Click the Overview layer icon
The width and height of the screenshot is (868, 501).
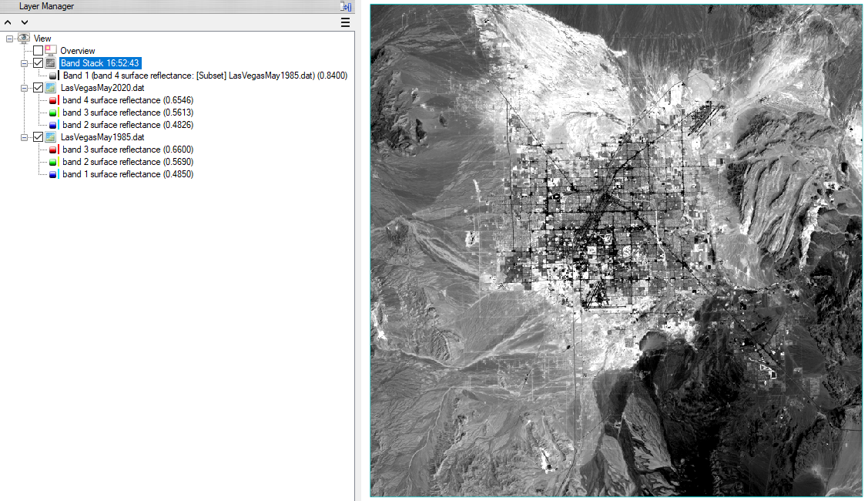coord(51,51)
